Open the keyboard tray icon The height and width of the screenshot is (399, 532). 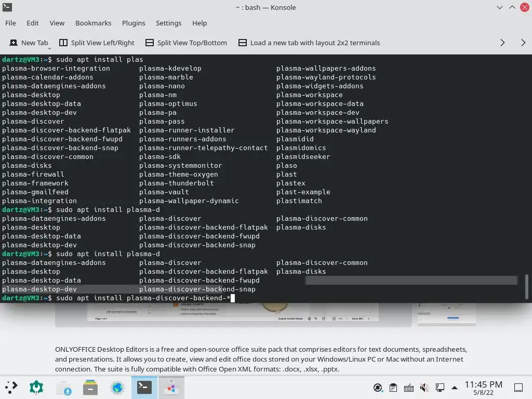click(409, 388)
